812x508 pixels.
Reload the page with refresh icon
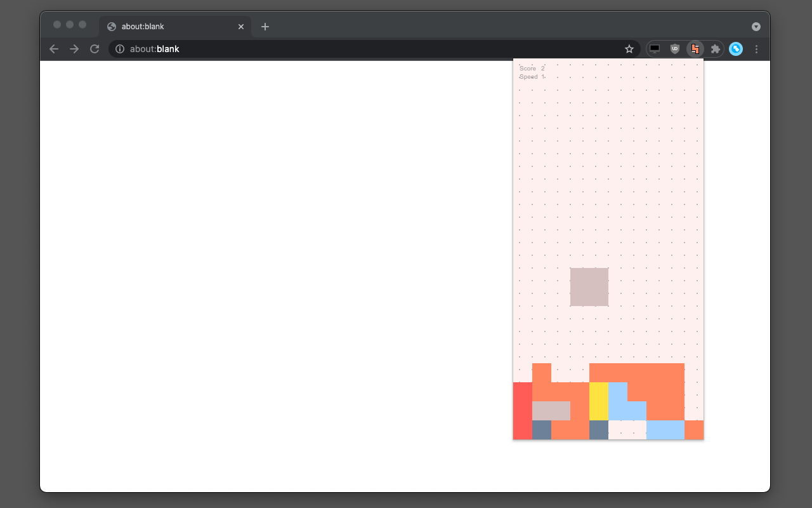(95, 49)
